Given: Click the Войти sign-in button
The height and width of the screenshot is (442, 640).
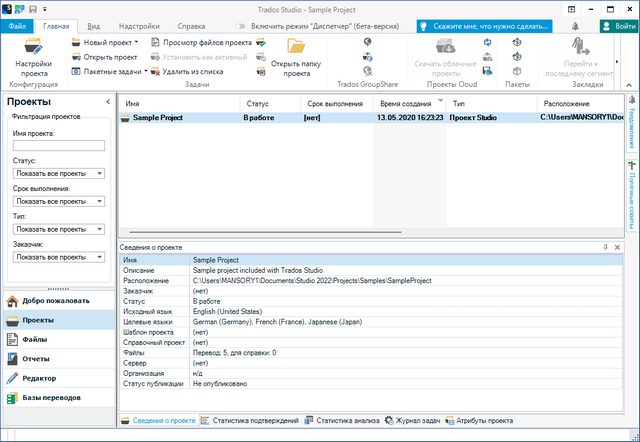Looking at the screenshot, I should point(615,23).
